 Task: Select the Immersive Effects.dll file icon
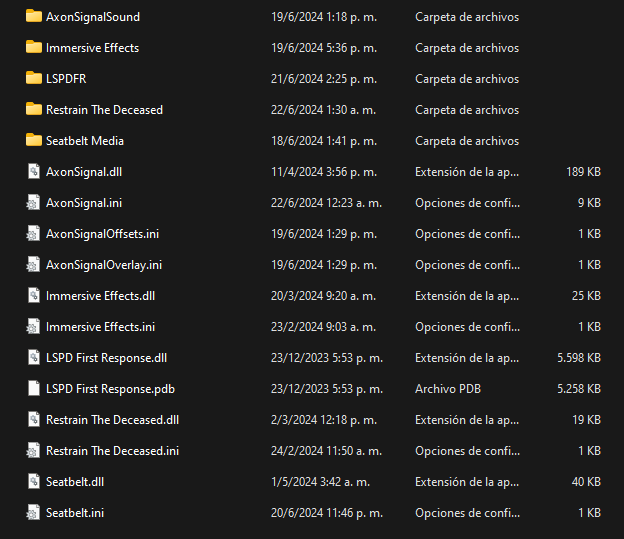click(34, 296)
